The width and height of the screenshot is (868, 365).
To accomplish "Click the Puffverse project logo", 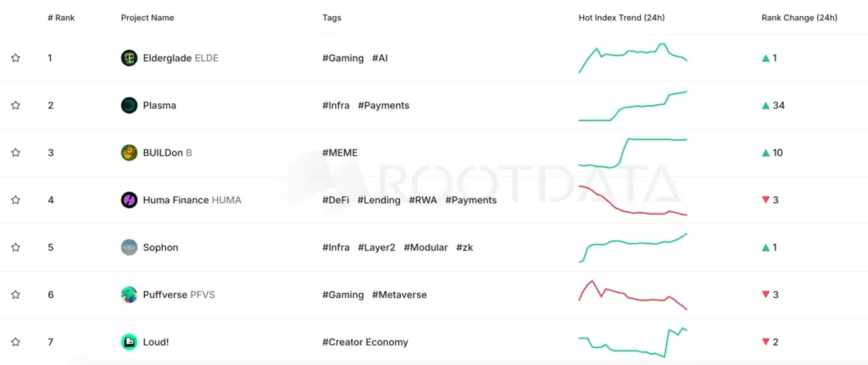I will (x=129, y=295).
